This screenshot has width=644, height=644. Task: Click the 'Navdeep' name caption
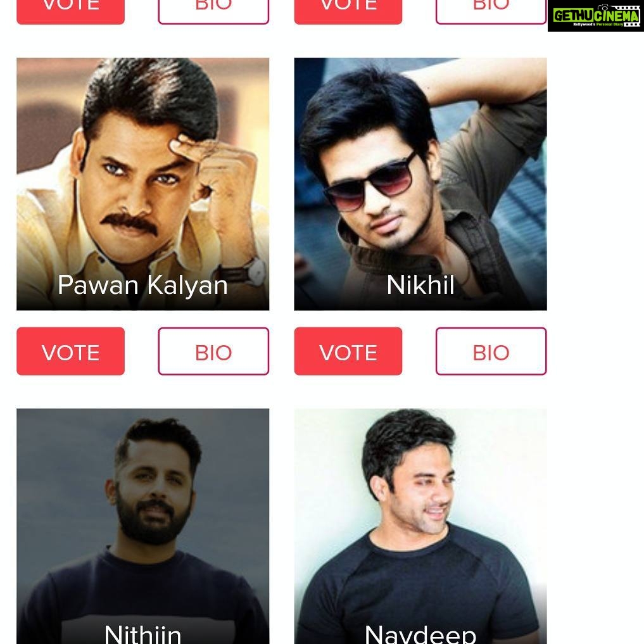pyautogui.click(x=420, y=634)
